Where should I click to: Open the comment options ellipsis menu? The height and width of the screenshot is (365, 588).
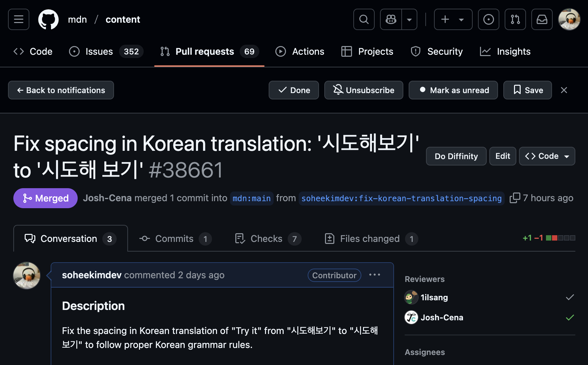375,275
